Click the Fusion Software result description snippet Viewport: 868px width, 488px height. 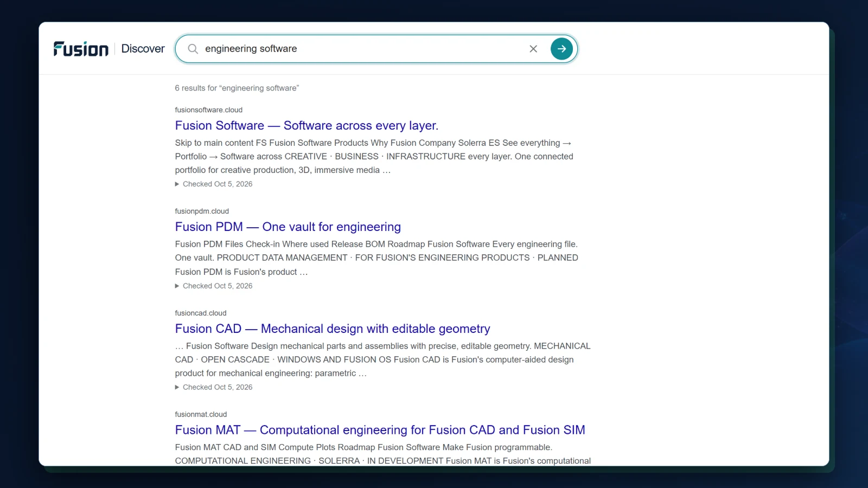click(x=374, y=157)
